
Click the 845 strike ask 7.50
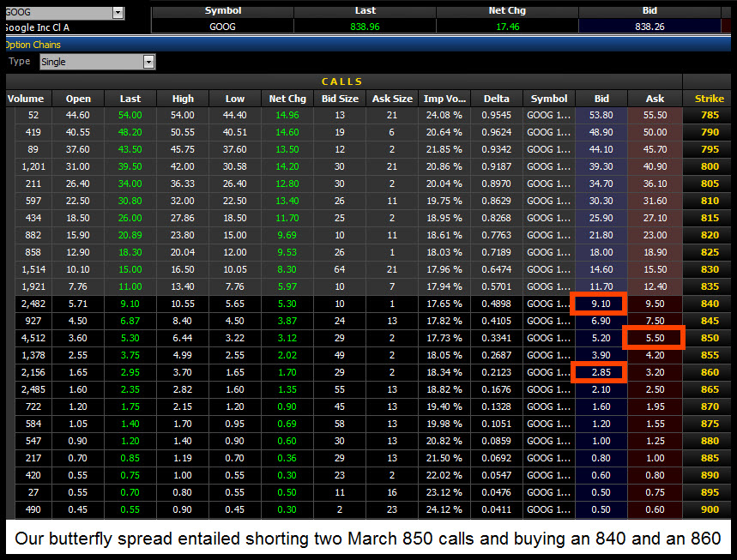(655, 321)
